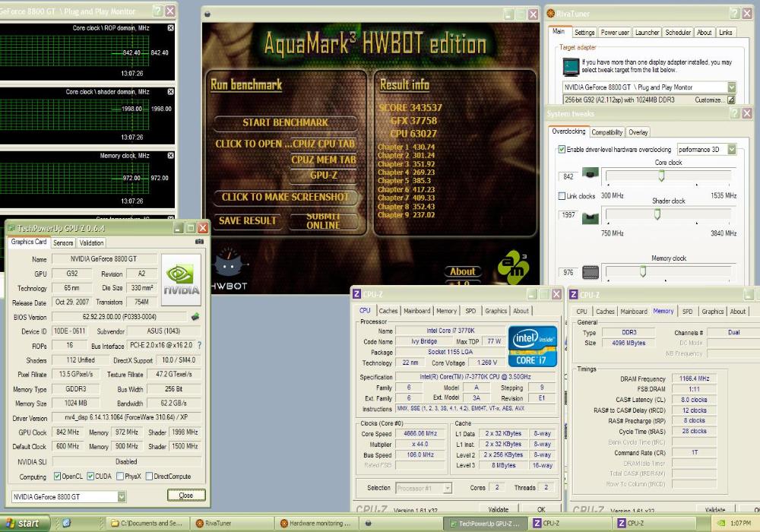Screen dimensions: 760x532
Task: Open the RivaTuner target adapter dropdown
Action: coord(731,87)
